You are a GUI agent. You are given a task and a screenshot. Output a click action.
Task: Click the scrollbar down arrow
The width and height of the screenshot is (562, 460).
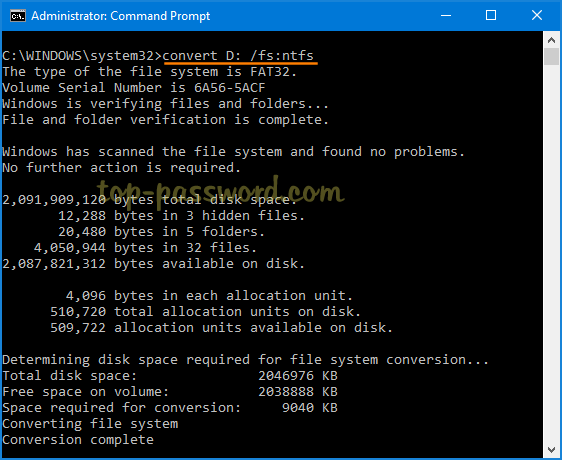pyautogui.click(x=551, y=449)
